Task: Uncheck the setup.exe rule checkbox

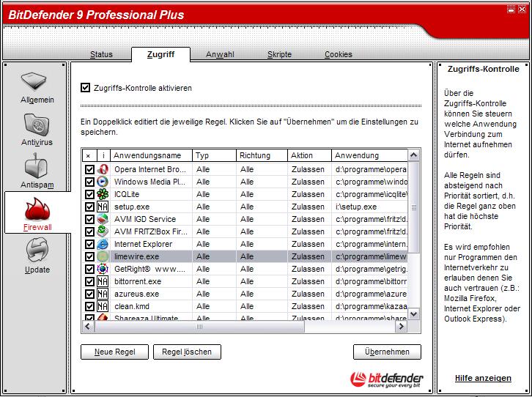Action: coord(89,207)
